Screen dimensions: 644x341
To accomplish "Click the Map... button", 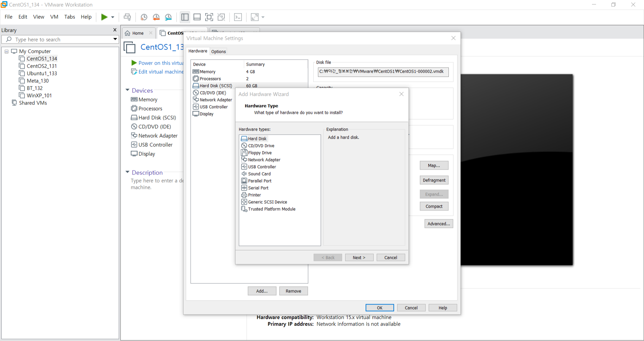I will tap(434, 165).
